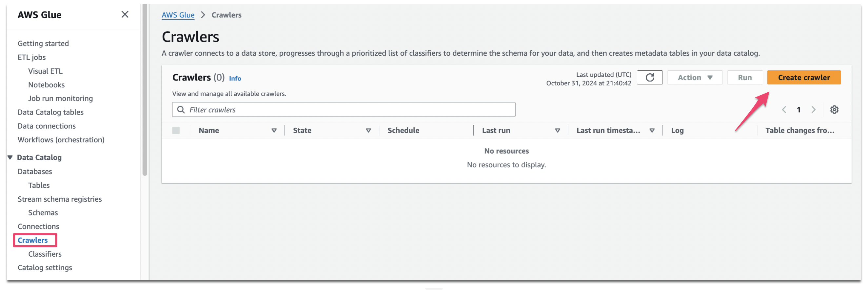Open the Name column sort filter
The image size is (868, 290).
click(x=274, y=130)
